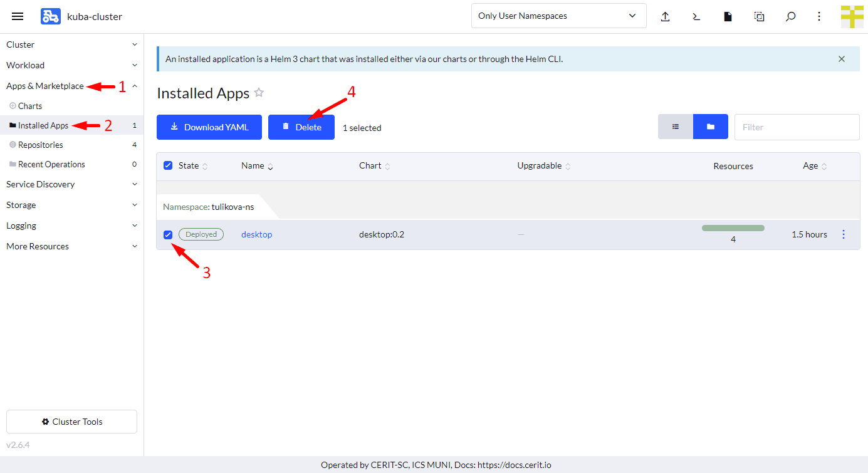This screenshot has height=473, width=868.
Task: Go to Repositories in the sidebar
Action: point(41,145)
